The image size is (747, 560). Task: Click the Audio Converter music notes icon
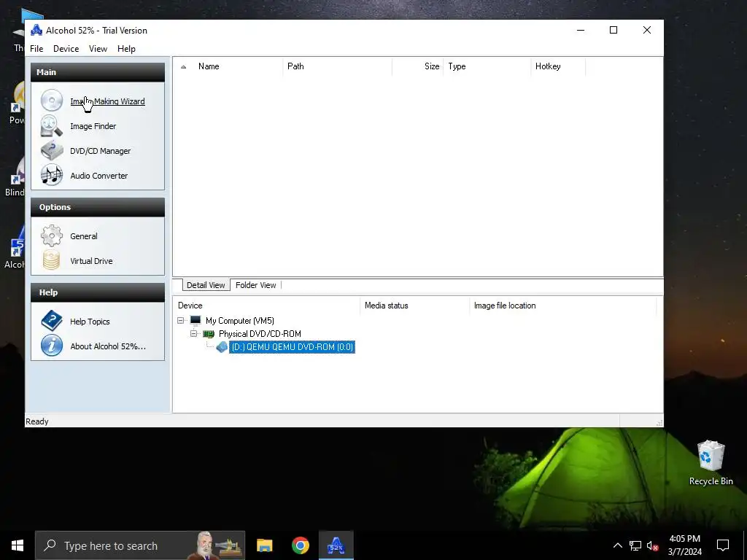coord(52,175)
